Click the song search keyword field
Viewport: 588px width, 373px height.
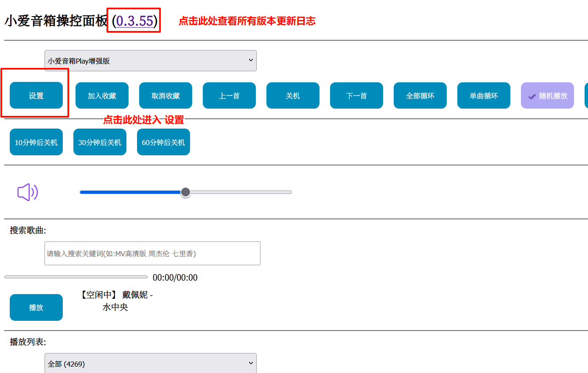coord(152,253)
